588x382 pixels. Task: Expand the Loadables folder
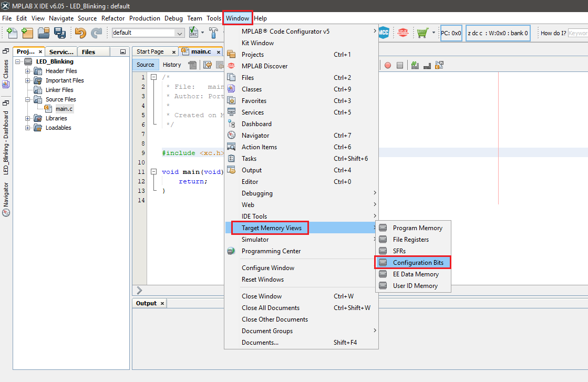27,128
